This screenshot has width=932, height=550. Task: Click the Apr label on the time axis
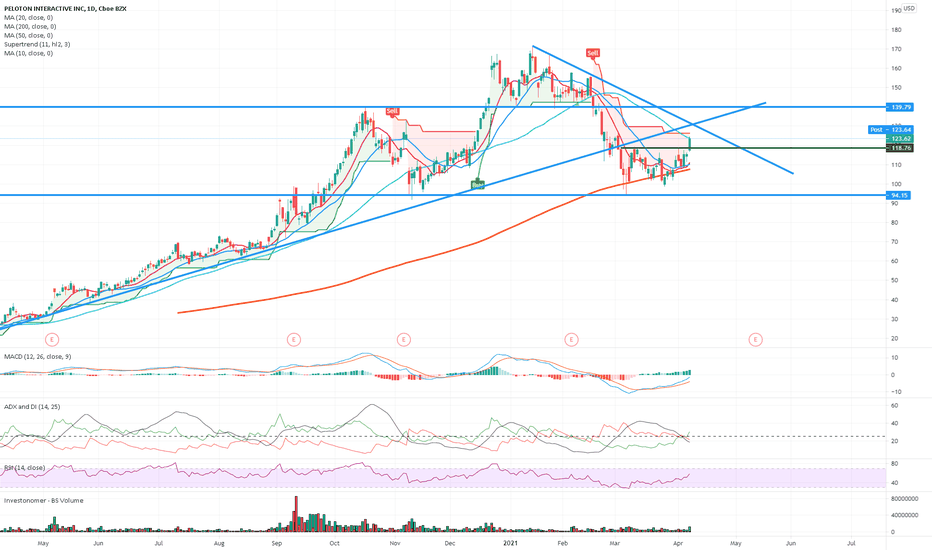[678, 543]
